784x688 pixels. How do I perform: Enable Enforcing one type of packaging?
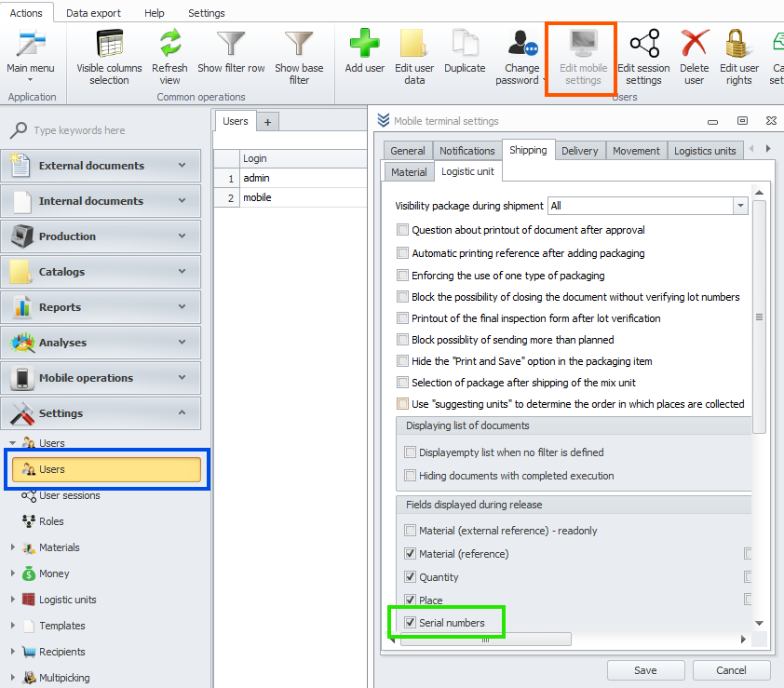402,275
